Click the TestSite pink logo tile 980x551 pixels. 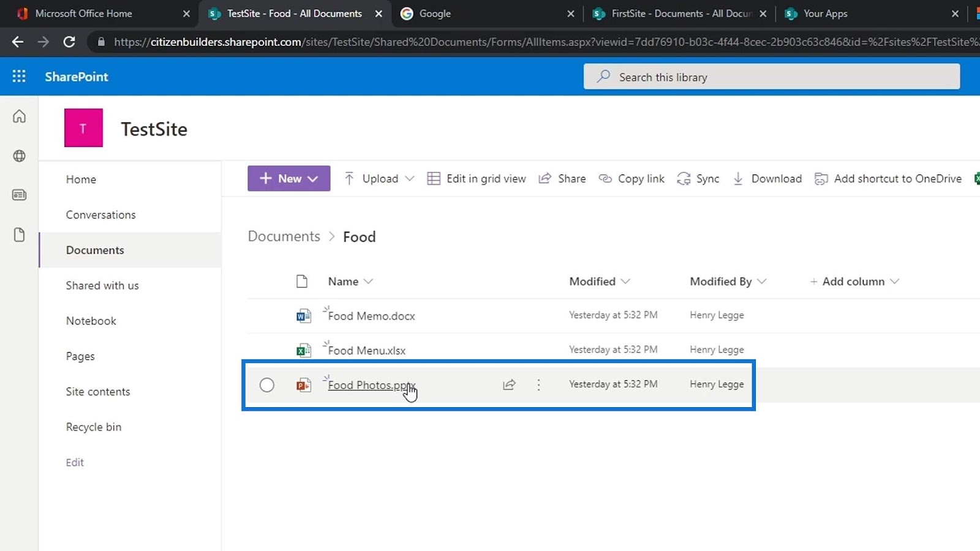click(83, 128)
